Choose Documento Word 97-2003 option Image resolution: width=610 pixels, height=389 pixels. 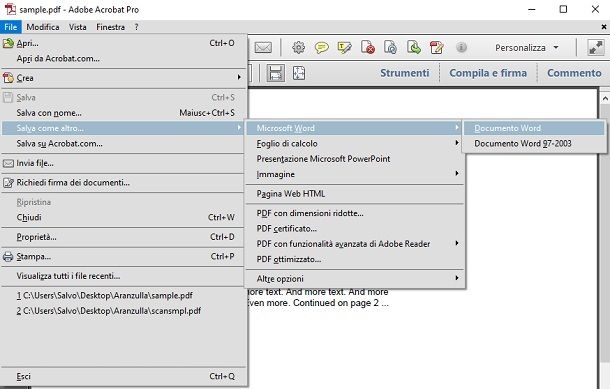[x=534, y=144]
